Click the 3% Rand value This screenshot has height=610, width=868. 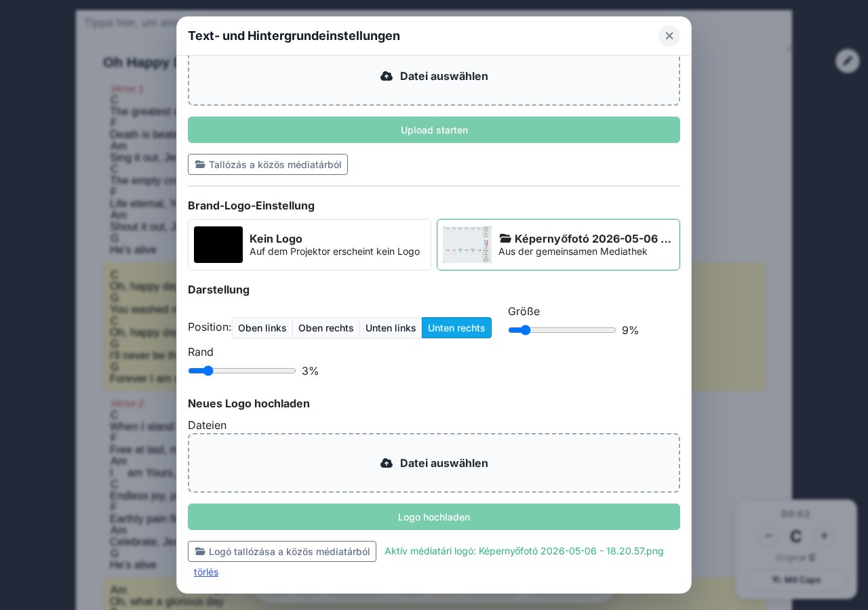coord(311,371)
